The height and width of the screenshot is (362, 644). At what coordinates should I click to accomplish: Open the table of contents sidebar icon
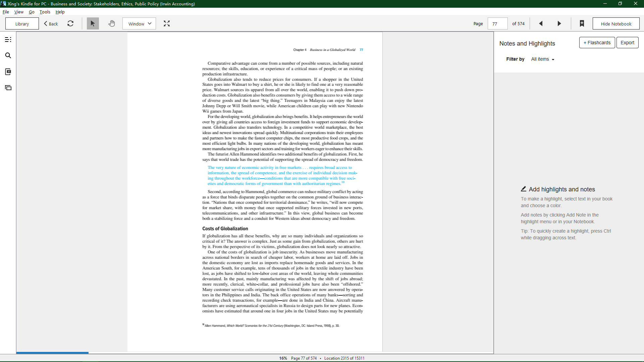[8, 40]
